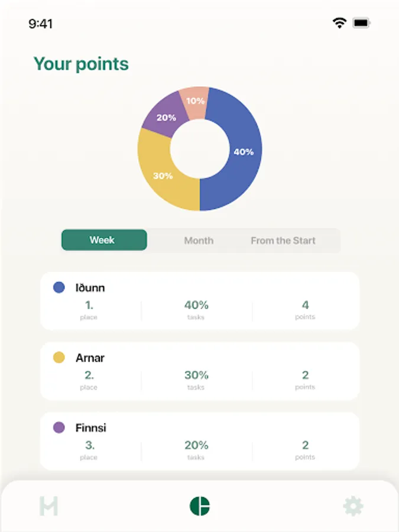
Task: Tap the battery status icon
Action: tap(361, 23)
